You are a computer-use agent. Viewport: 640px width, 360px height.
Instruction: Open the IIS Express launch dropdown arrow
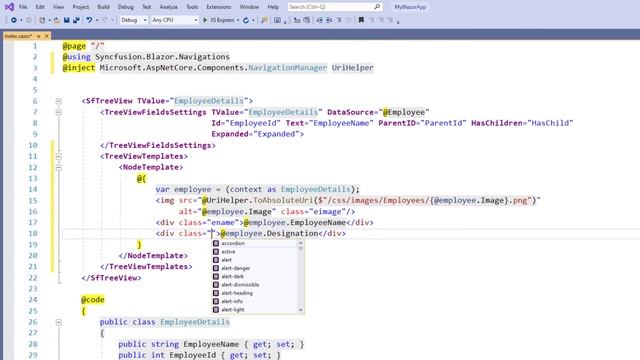coord(238,20)
